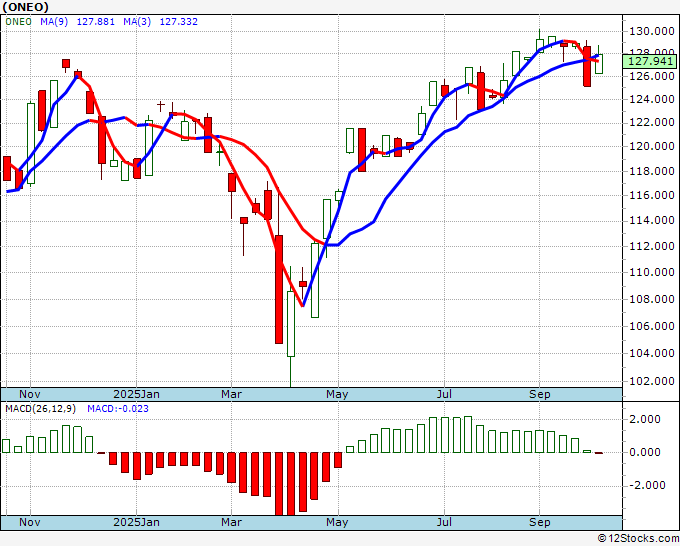Click the 127.332 MA(3) value
This screenshot has height=546, width=680.
click(179, 22)
